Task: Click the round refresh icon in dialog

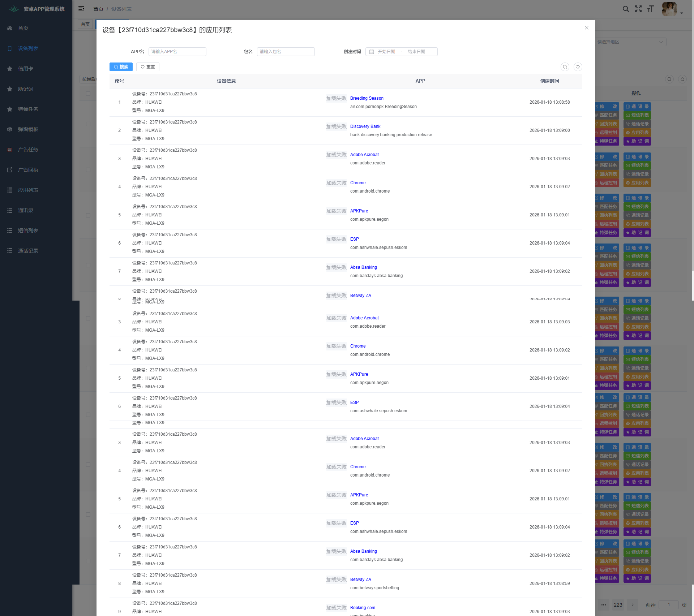Action: click(578, 67)
